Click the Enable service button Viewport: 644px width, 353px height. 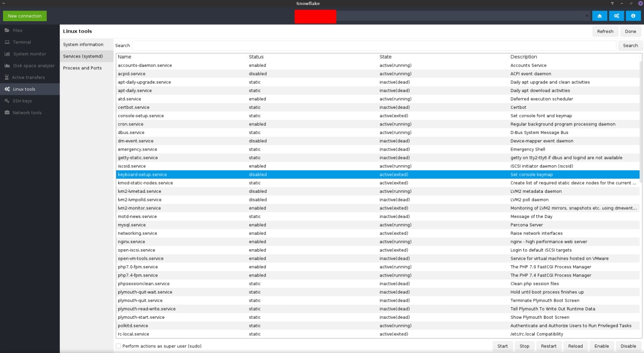click(x=602, y=346)
